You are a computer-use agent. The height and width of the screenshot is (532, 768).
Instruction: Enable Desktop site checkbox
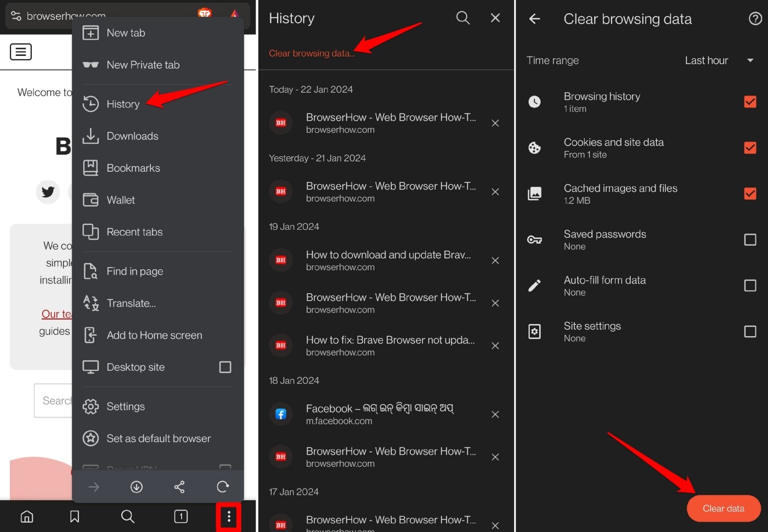[225, 367]
